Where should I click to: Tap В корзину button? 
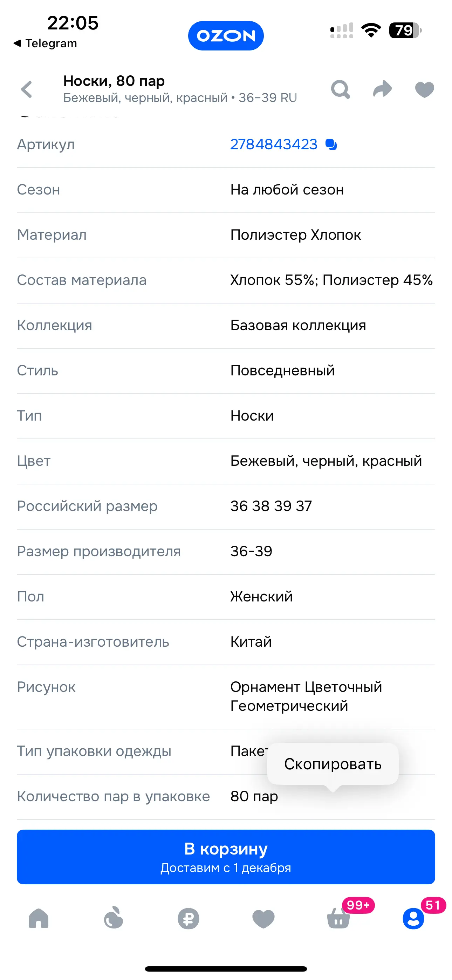(226, 857)
